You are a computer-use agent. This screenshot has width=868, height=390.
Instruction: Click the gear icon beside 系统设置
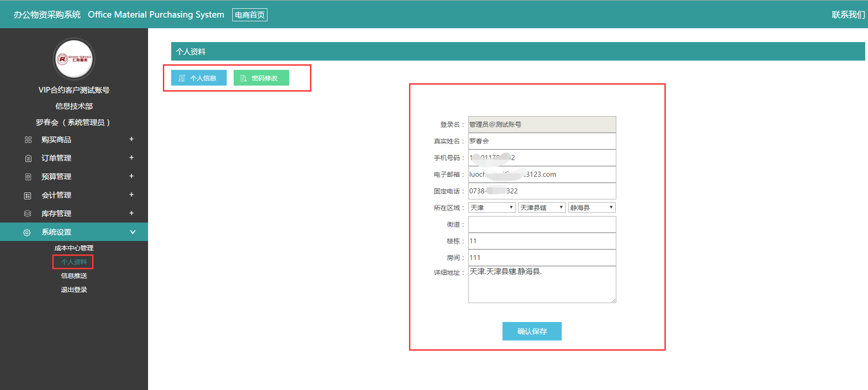(27, 232)
